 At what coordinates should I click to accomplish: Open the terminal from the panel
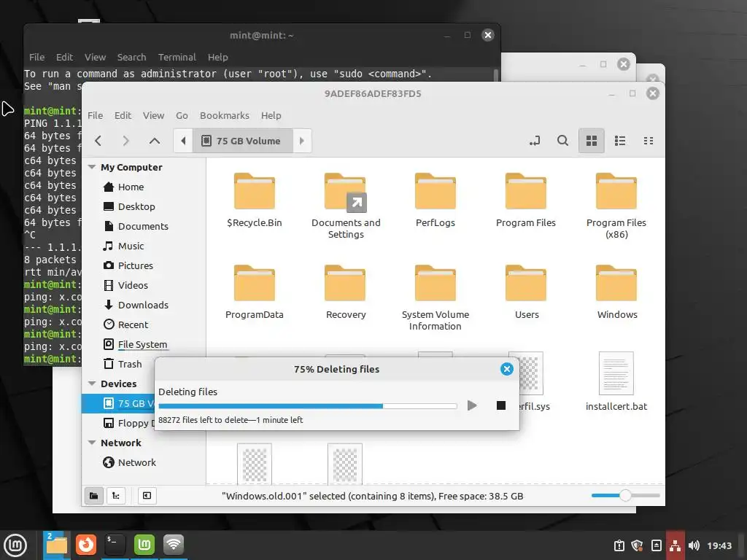(115, 545)
